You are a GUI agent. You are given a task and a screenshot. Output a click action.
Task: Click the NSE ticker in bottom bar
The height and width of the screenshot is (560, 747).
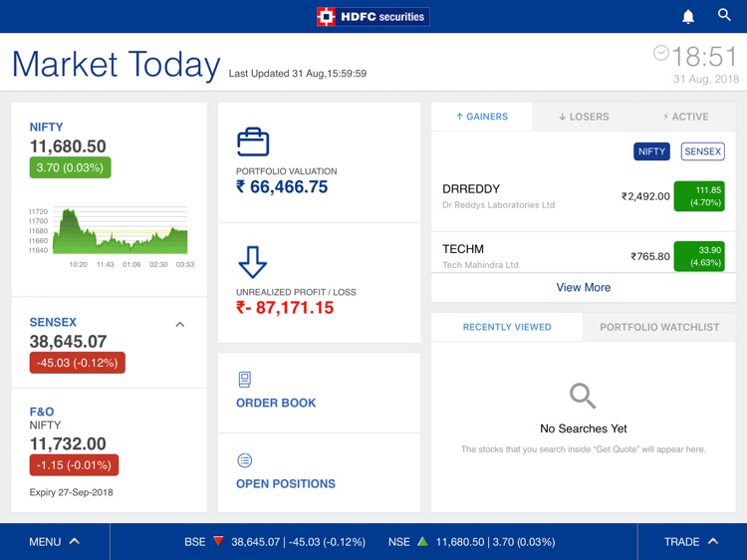[x=472, y=542]
